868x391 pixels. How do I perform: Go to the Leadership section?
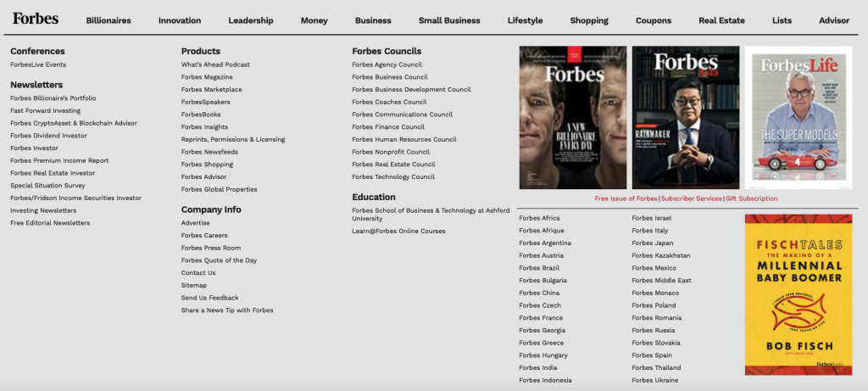251,20
